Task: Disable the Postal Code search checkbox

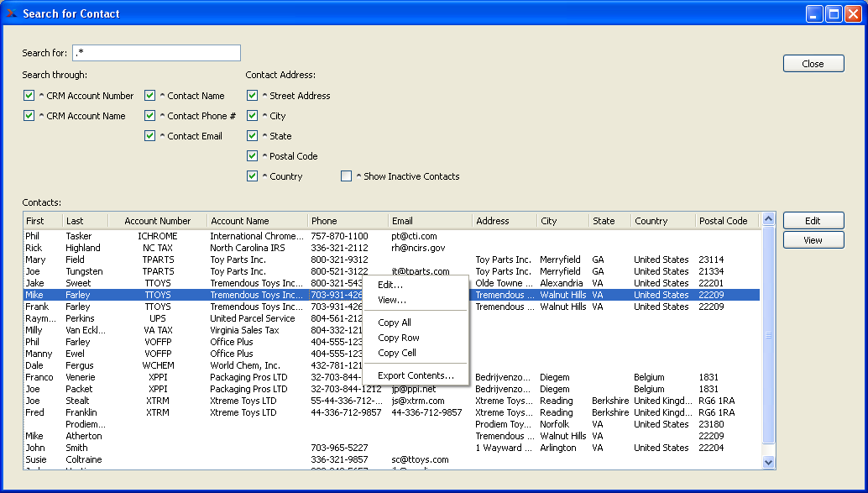Action: point(252,156)
